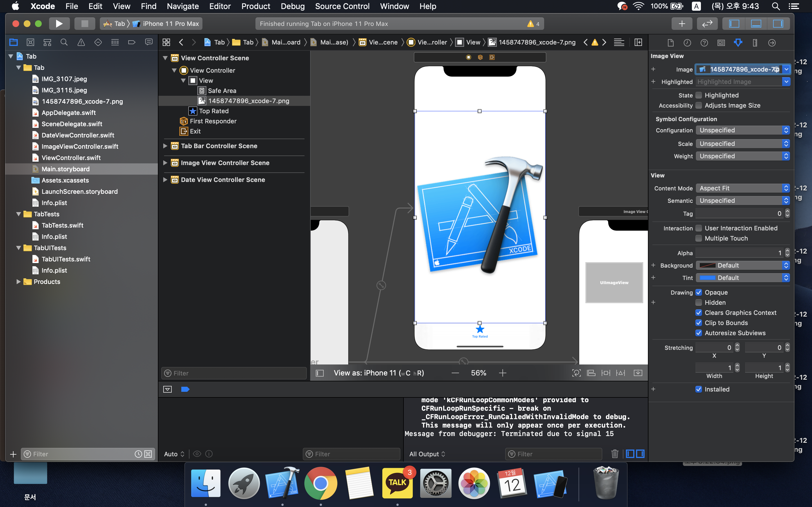Image resolution: width=812 pixels, height=507 pixels.
Task: Click the Tint color swatch
Action: (707, 278)
